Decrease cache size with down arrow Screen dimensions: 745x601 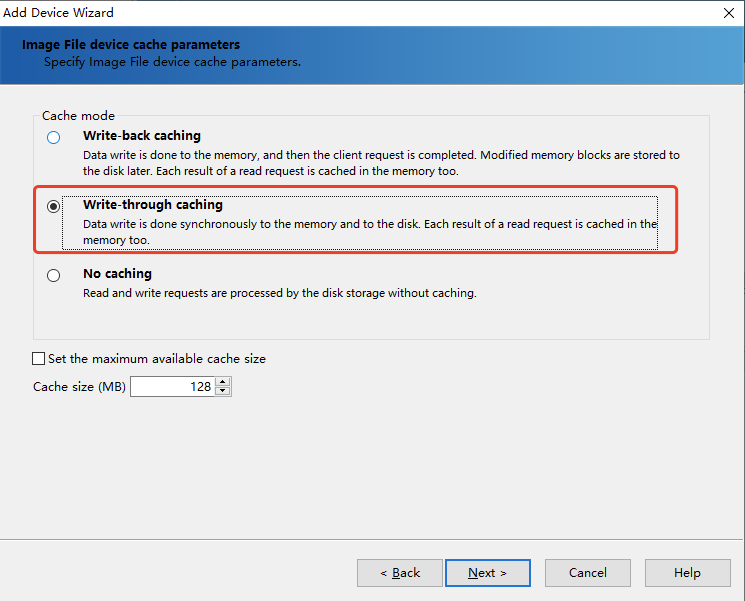click(x=223, y=391)
